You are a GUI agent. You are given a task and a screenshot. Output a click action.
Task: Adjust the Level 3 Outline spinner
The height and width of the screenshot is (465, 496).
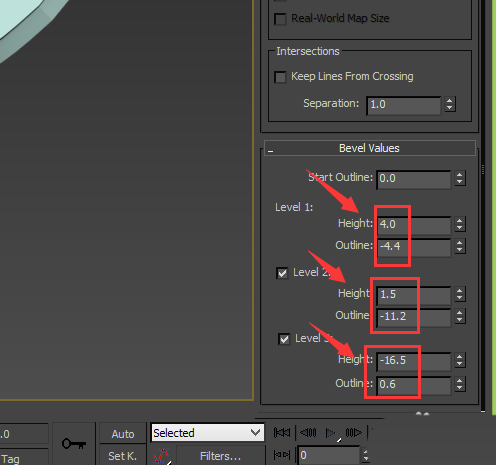click(x=460, y=384)
